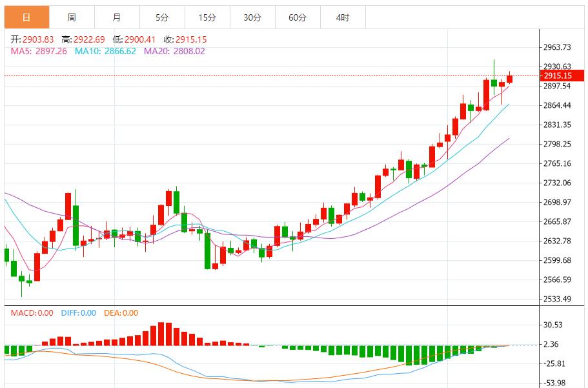
Task: Click the DIFF: 0.00 label
Action: pyautogui.click(x=78, y=313)
